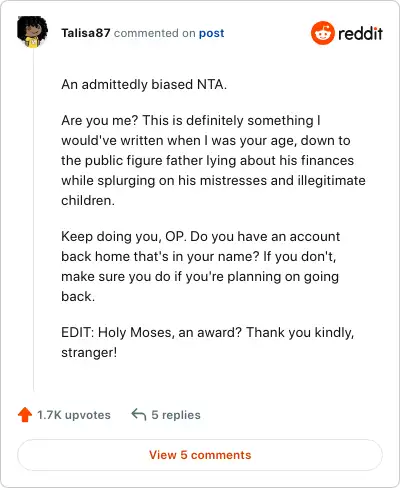Follow the blue "post" link
Screen dimensions: 400x488
pos(211,33)
